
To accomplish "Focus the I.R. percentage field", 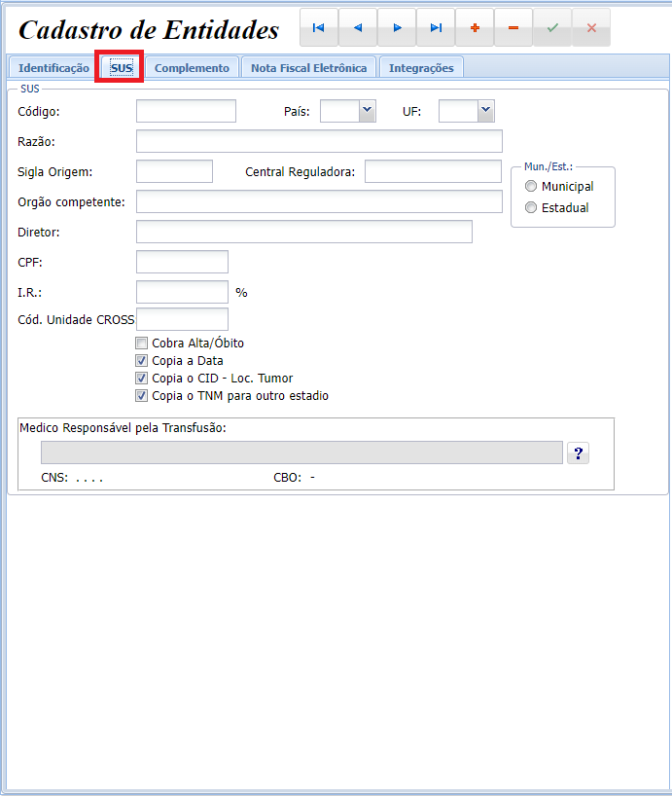I will coord(182,292).
